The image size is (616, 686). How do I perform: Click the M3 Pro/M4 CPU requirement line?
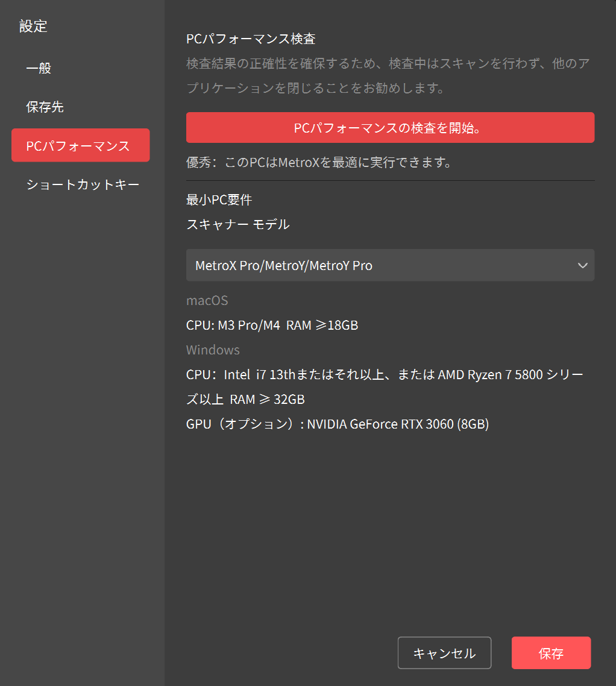tap(272, 325)
